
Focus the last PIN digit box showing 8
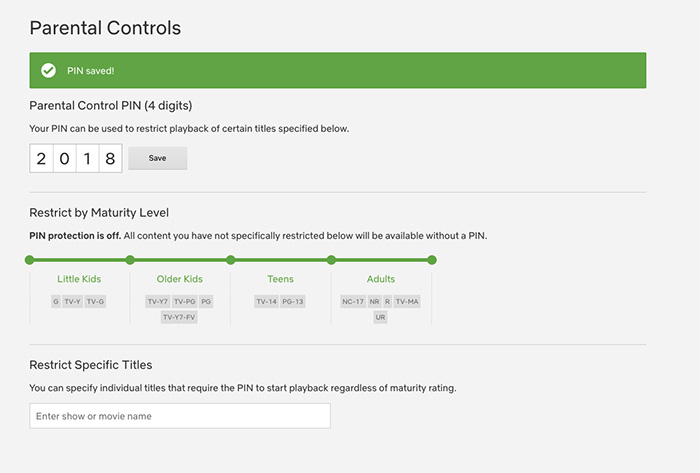(x=110, y=158)
